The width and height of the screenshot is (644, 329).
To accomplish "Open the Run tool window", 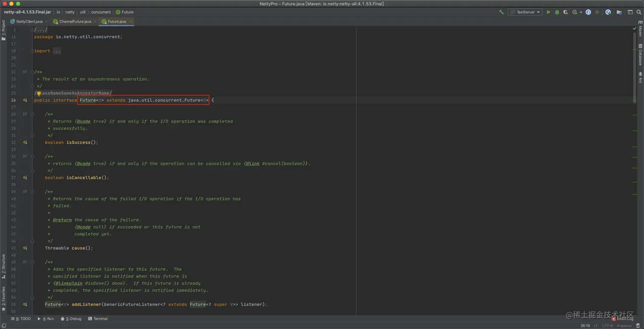I will click(x=46, y=318).
